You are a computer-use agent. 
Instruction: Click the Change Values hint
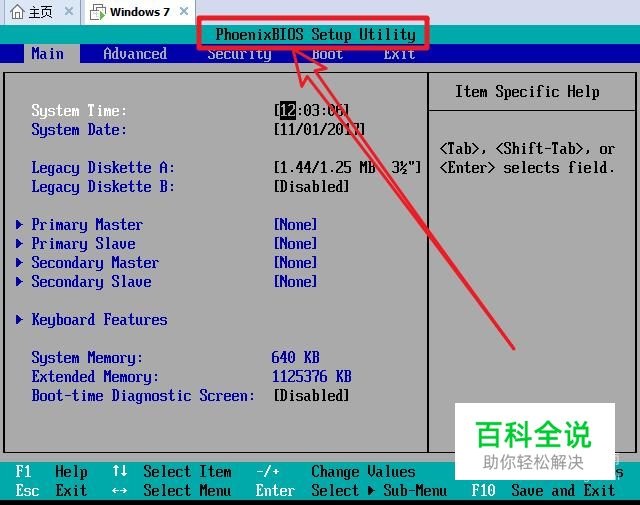tap(363, 472)
